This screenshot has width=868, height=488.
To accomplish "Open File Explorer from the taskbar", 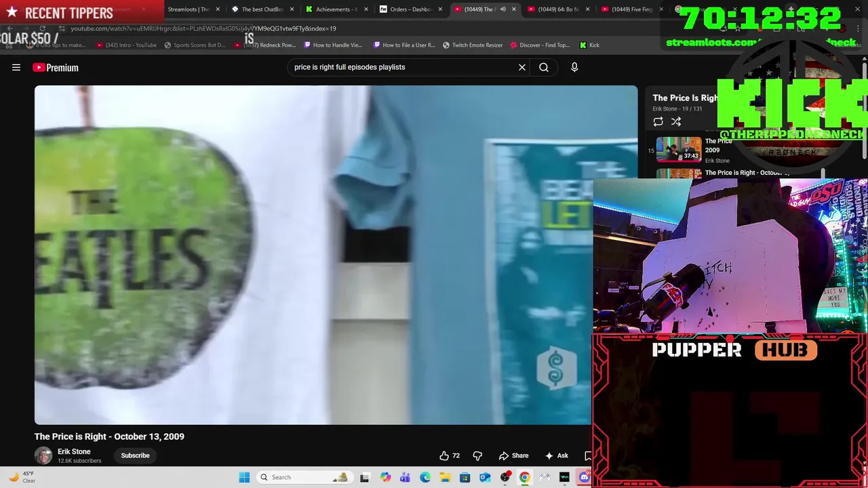I will click(445, 477).
